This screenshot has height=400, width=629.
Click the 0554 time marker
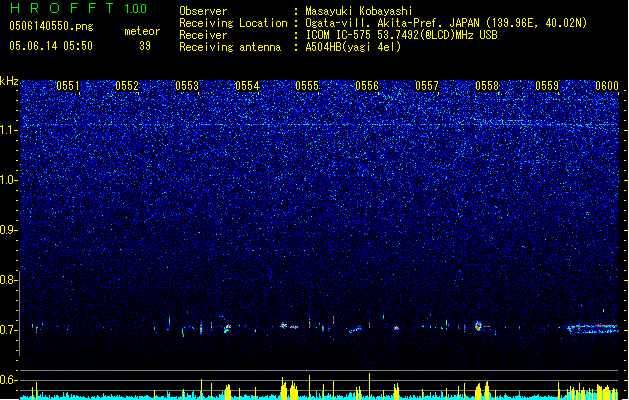(x=247, y=86)
